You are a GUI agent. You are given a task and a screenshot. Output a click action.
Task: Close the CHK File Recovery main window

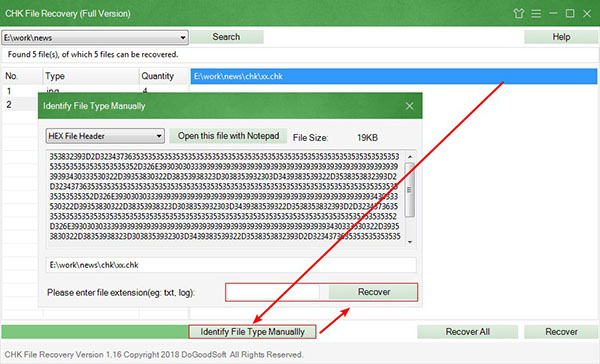click(x=587, y=14)
